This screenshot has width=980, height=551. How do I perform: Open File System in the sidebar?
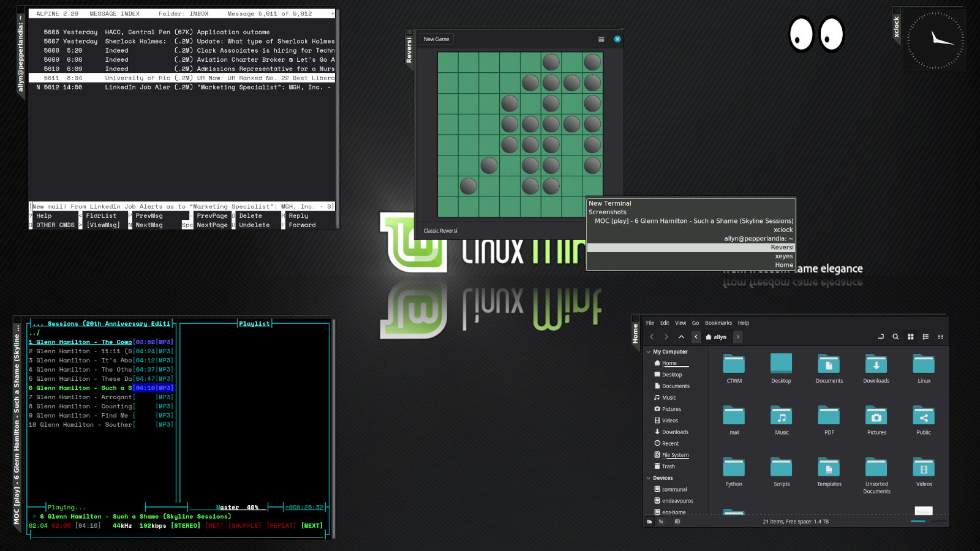point(675,455)
